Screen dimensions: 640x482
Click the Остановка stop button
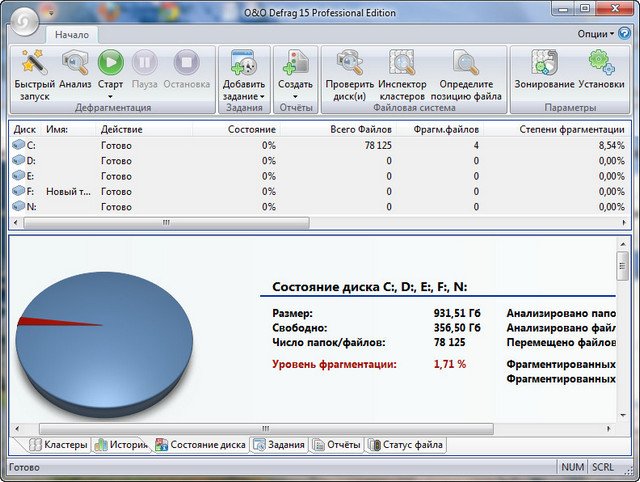187,62
